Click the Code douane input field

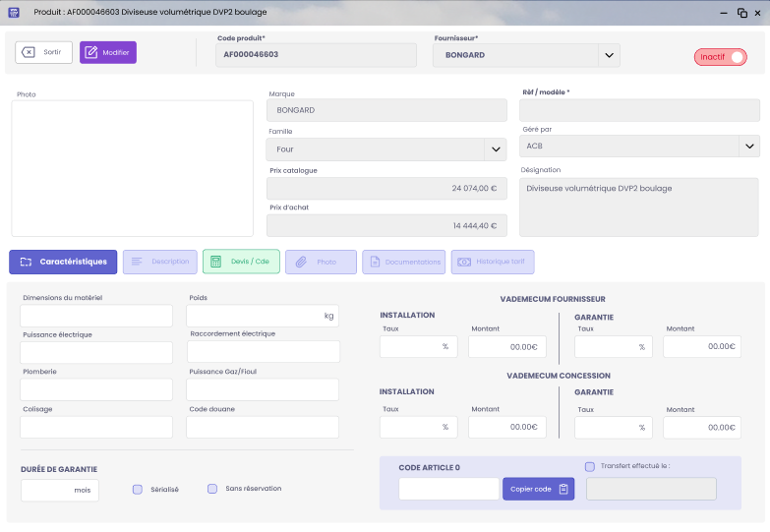click(263, 427)
